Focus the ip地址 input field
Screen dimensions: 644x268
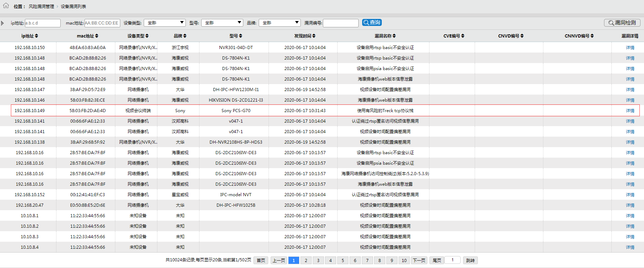(43, 23)
